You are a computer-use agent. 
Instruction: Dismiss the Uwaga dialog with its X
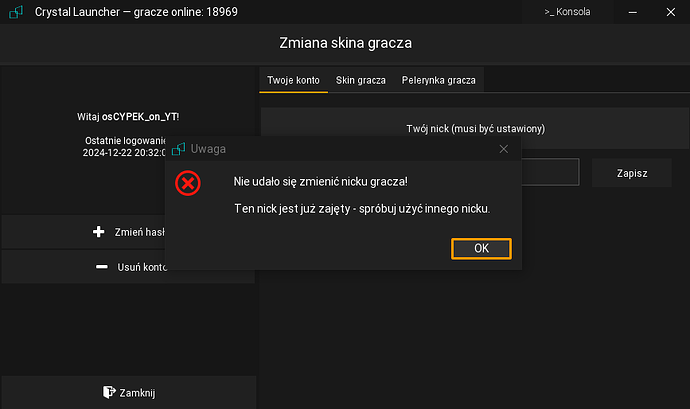(504, 149)
